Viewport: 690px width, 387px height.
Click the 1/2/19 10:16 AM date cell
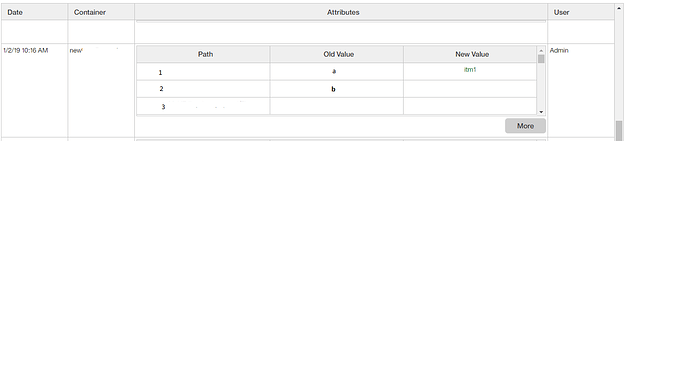point(26,51)
